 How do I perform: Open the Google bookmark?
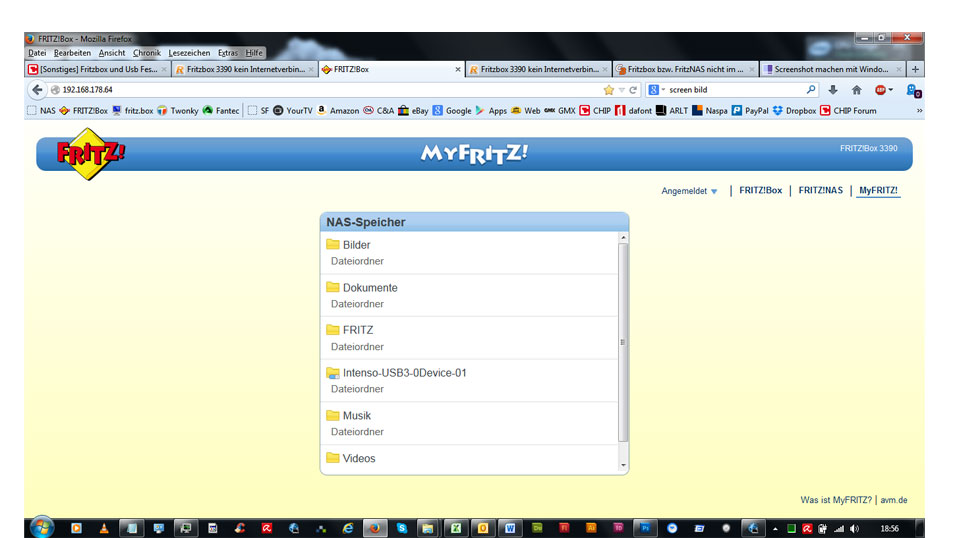452,111
